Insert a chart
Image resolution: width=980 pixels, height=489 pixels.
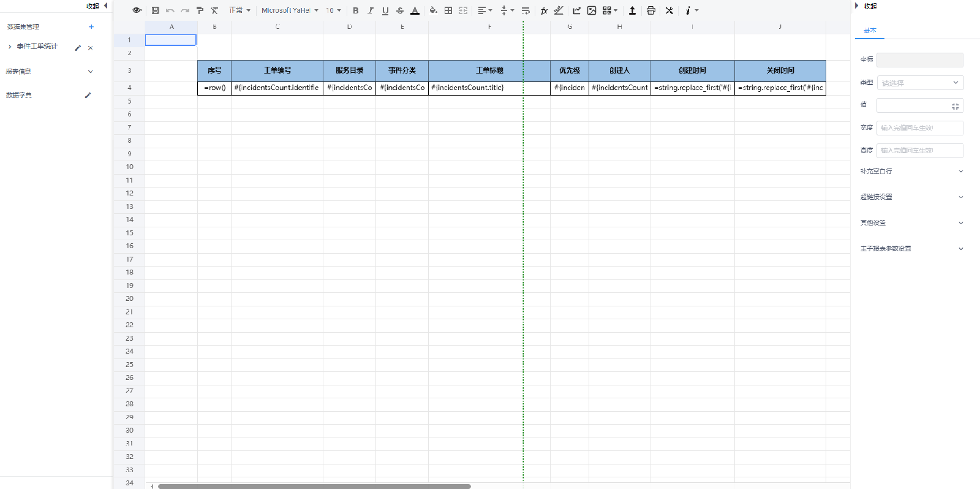577,10
